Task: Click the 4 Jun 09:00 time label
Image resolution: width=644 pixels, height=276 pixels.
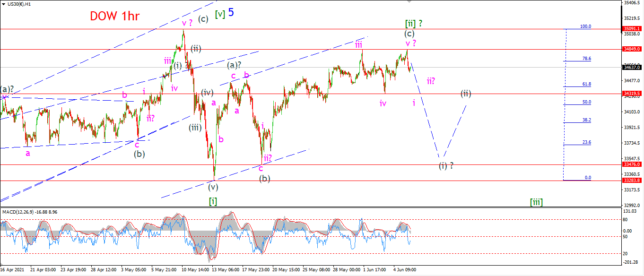Action: (405, 270)
